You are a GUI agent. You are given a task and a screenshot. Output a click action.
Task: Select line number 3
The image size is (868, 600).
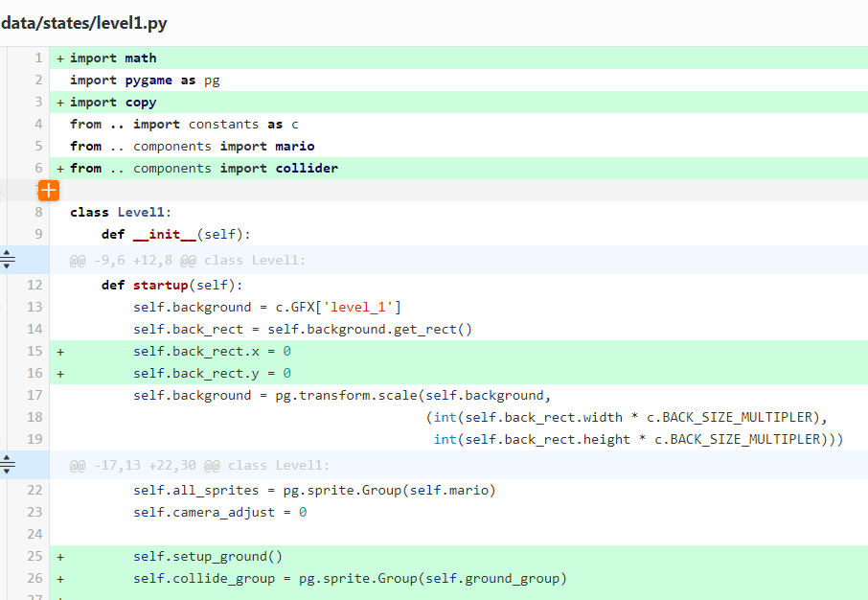point(38,102)
